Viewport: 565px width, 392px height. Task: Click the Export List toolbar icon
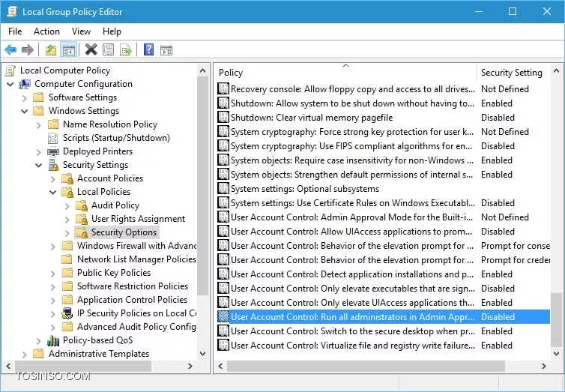(x=126, y=49)
